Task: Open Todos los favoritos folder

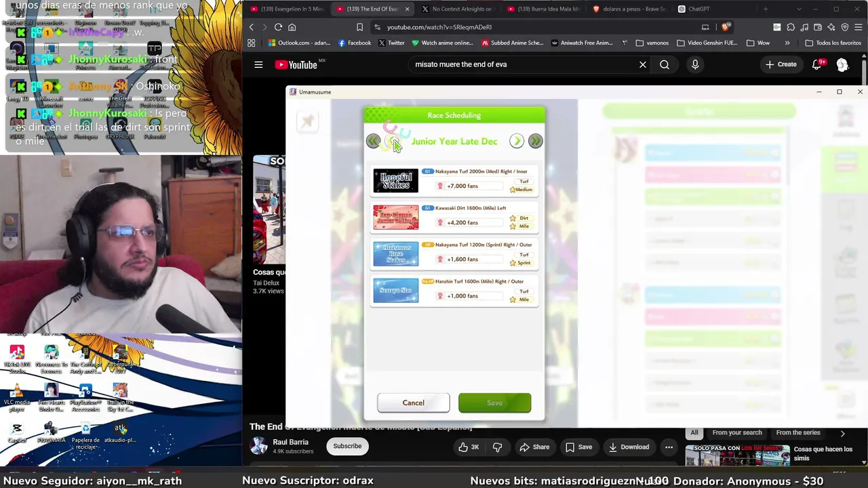Action: pos(833,43)
